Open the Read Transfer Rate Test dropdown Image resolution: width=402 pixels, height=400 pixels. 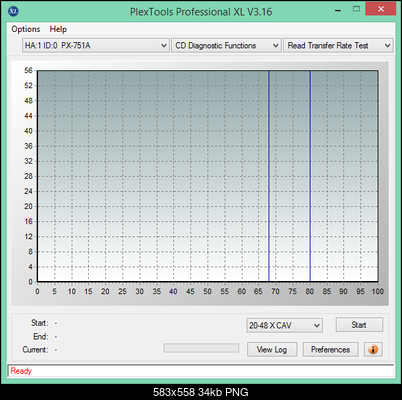(x=338, y=45)
